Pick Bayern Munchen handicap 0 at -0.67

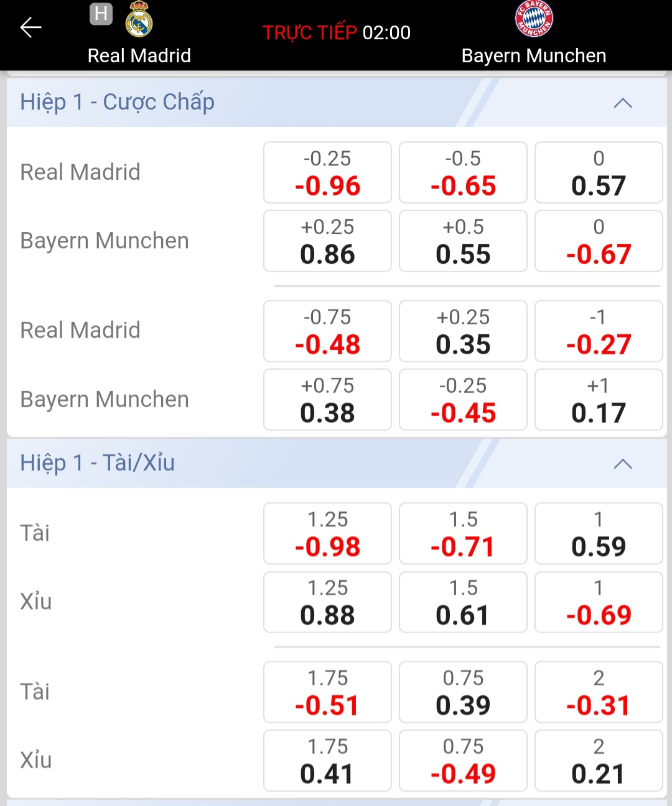pyautogui.click(x=599, y=241)
